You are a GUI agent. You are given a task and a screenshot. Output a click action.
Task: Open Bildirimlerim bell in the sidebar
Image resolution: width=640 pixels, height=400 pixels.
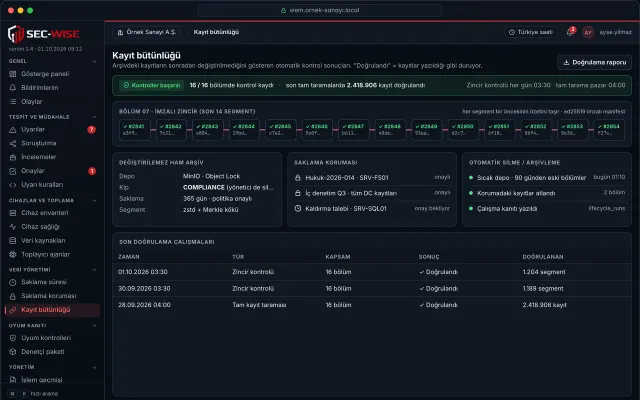(x=52, y=88)
